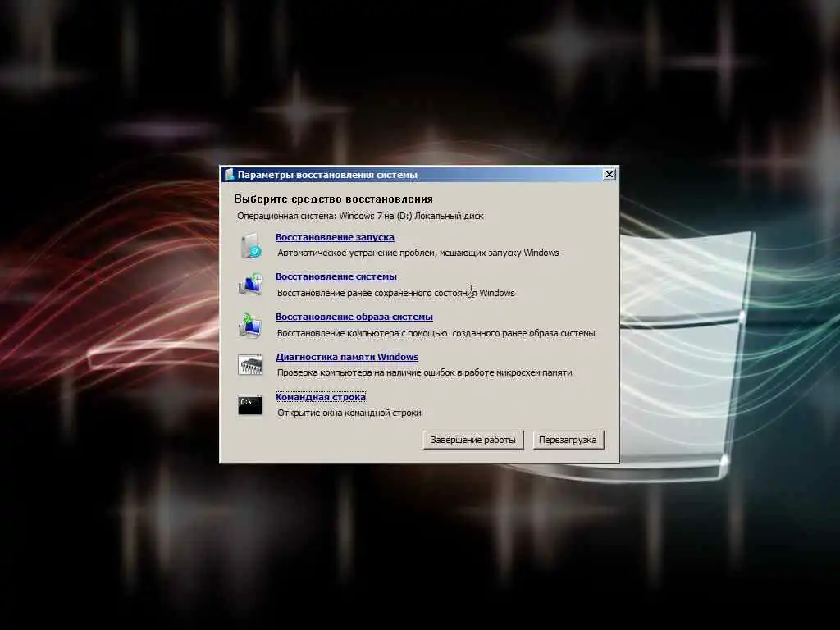Image resolution: width=840 pixels, height=630 pixels.
Task: Click the Параметры восстановления системы title text
Action: pos(327,175)
